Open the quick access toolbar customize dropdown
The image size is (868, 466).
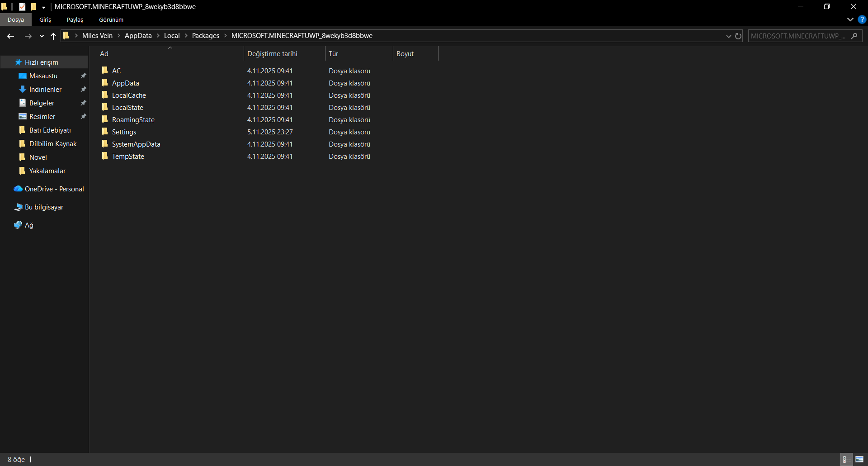pyautogui.click(x=43, y=7)
